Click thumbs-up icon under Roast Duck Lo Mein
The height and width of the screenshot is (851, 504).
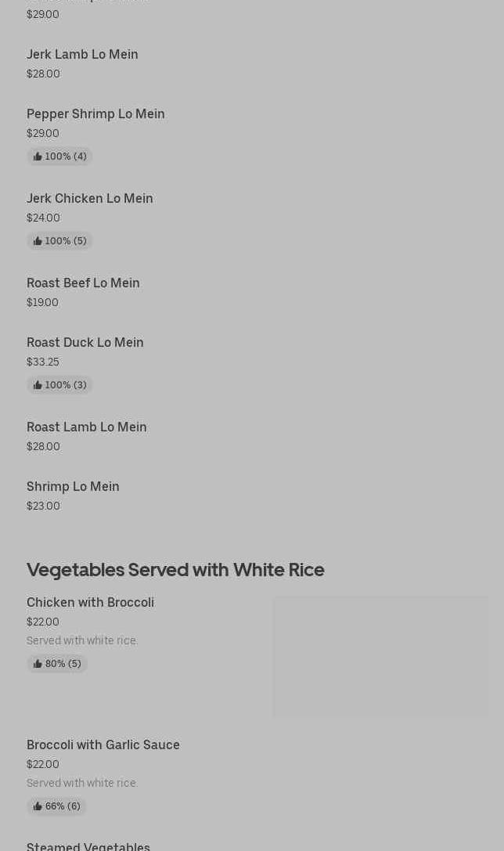coord(38,385)
